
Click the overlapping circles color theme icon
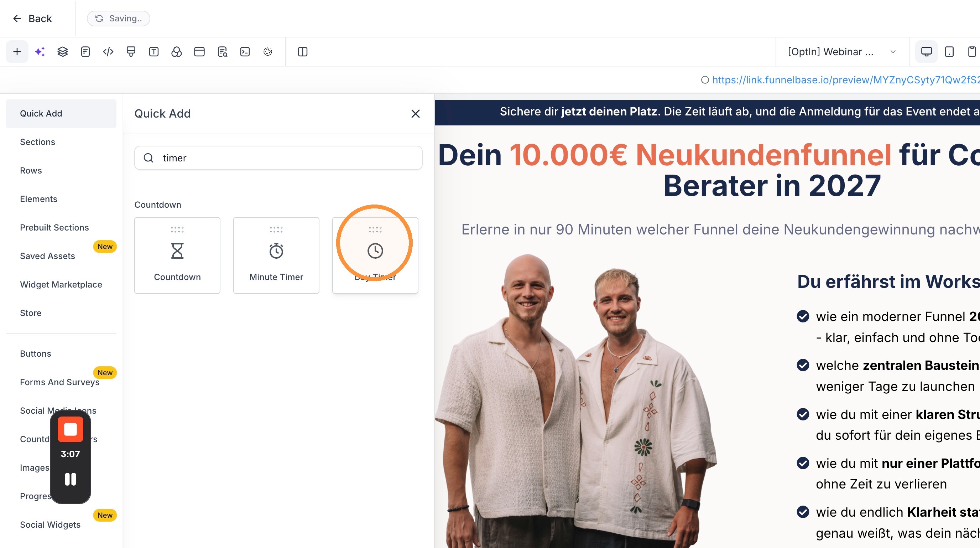(177, 52)
